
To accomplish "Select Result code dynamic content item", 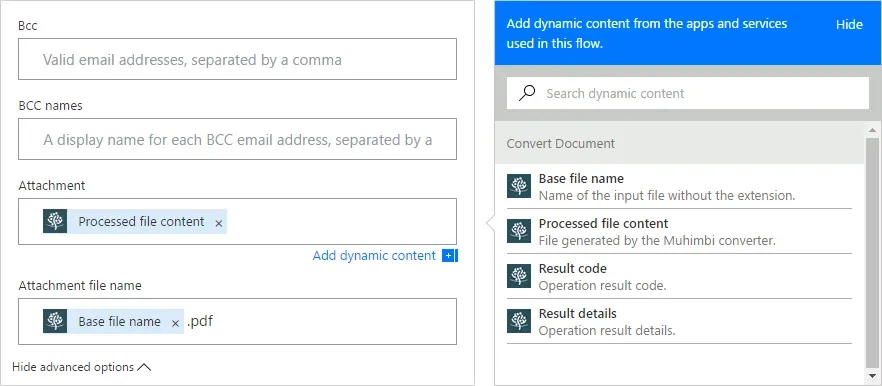I will [679, 276].
